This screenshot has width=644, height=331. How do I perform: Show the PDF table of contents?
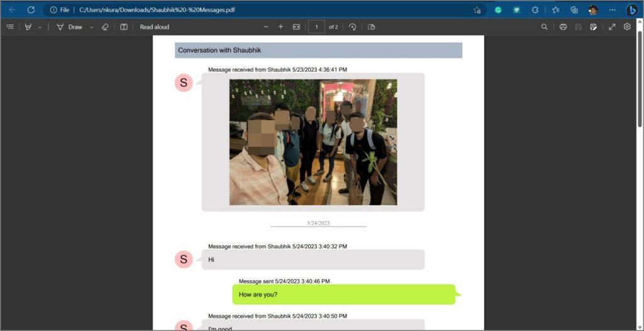point(10,26)
